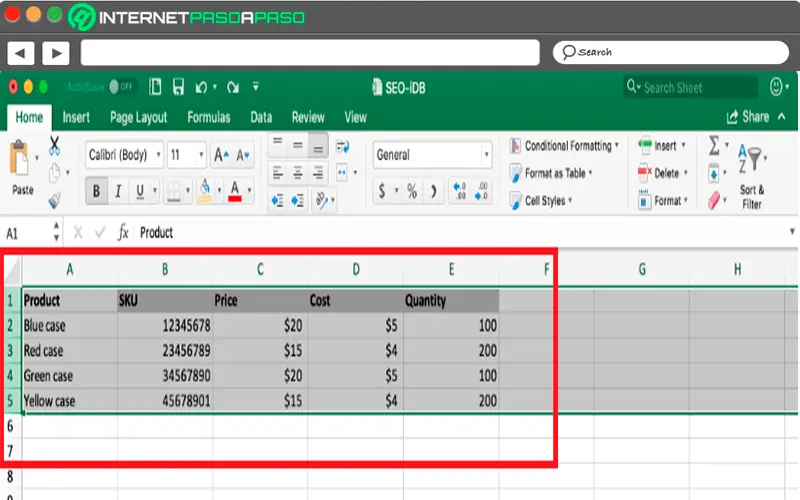Activate the Format Painter brush

tap(55, 199)
